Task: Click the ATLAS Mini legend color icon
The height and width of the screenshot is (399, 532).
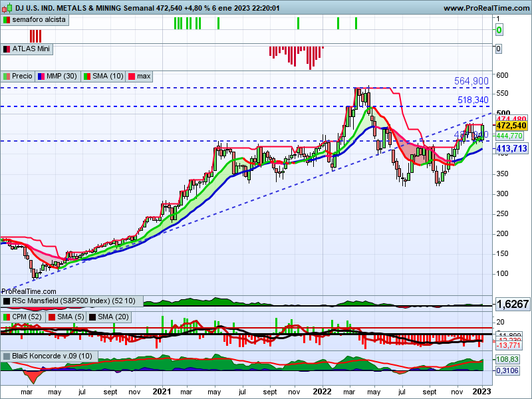Action: [7, 49]
